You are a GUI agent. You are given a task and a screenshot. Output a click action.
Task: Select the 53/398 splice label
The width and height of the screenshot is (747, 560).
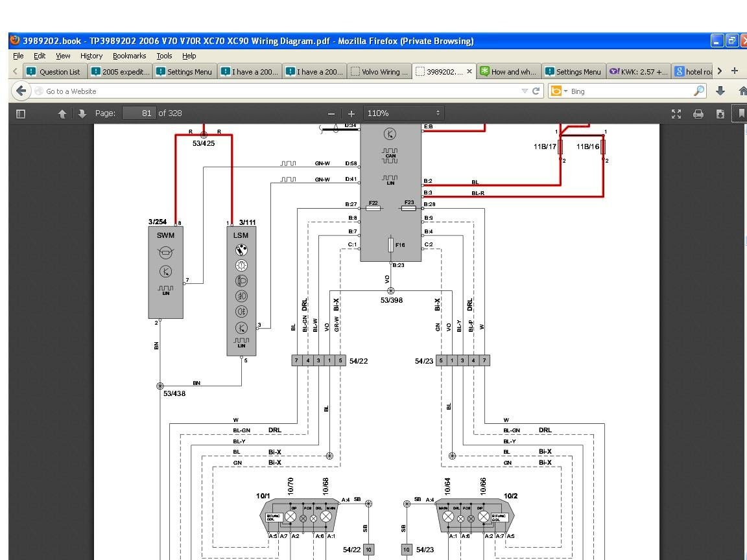[392, 301]
